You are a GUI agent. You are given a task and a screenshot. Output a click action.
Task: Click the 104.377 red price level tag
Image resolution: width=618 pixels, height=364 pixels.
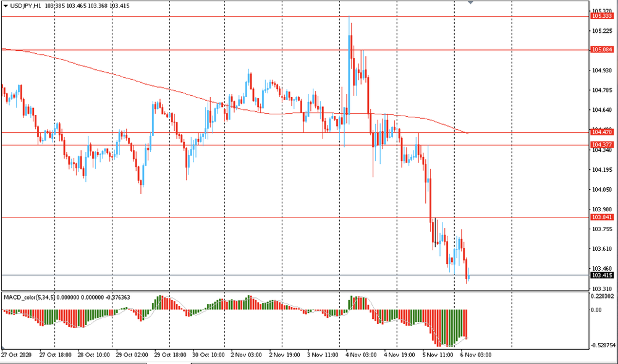[602, 145]
